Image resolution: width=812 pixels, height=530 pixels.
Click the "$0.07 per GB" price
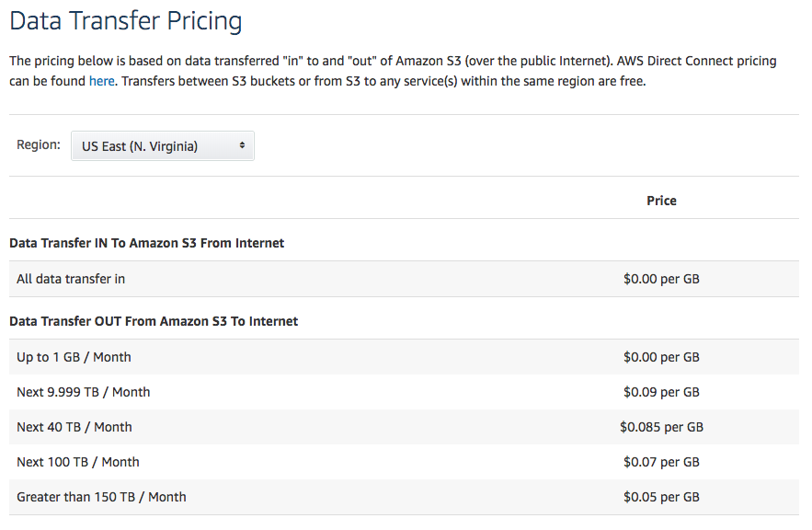661,462
